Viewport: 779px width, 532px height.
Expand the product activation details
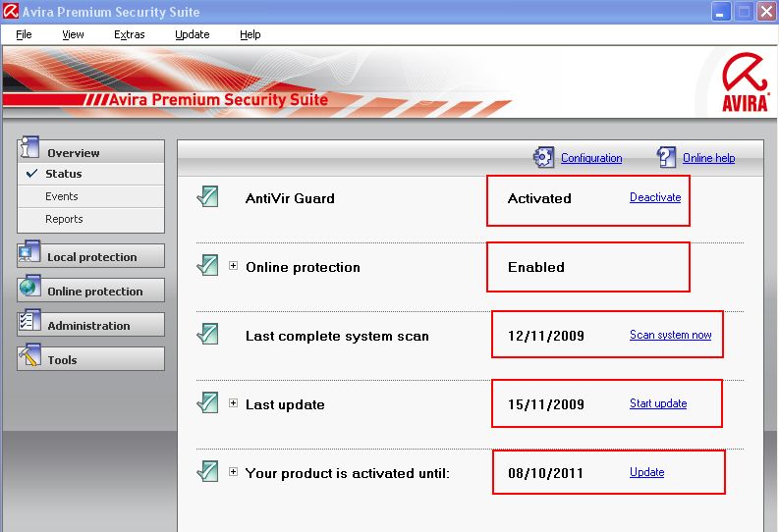pos(233,471)
